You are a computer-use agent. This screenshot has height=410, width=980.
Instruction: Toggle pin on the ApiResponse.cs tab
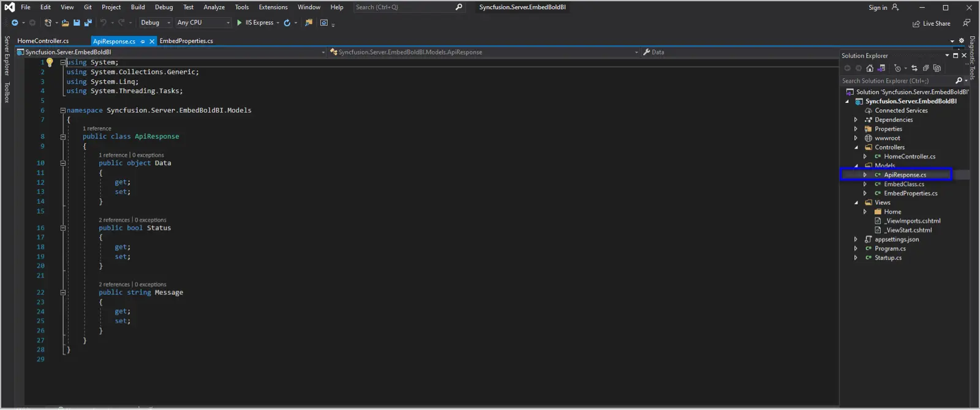coord(143,42)
